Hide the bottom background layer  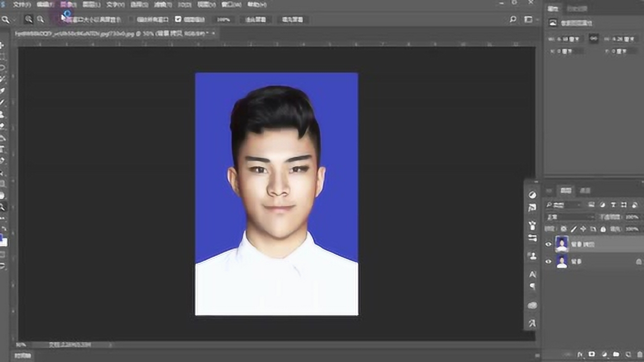click(548, 261)
